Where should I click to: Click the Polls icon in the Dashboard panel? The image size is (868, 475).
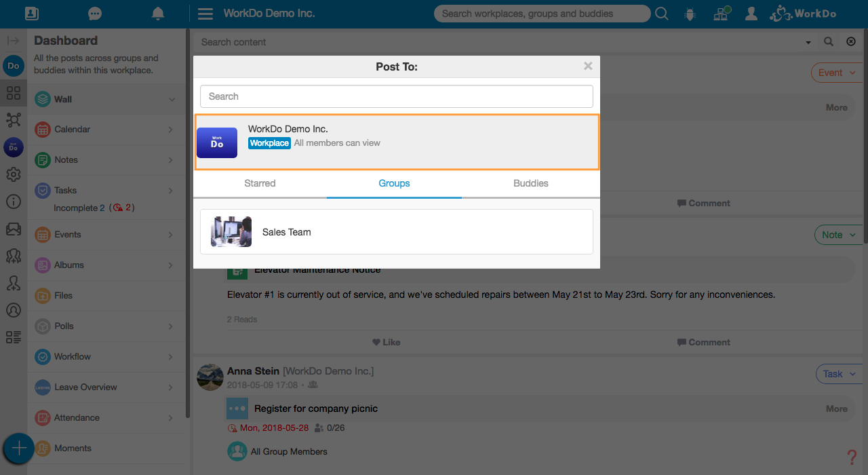[43, 326]
